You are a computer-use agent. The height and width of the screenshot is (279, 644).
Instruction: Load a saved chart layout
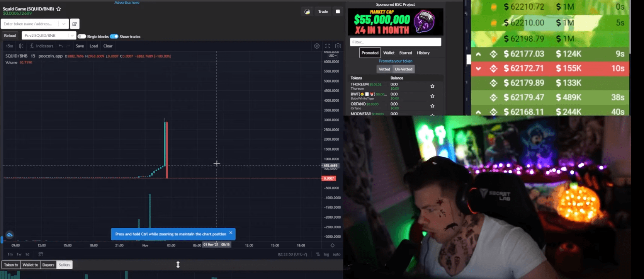tap(94, 46)
